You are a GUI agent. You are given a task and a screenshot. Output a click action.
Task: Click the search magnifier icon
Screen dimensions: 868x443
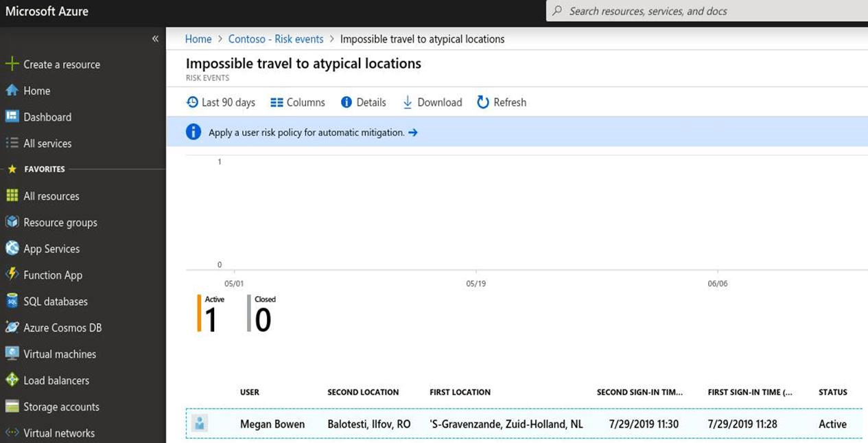tap(557, 11)
